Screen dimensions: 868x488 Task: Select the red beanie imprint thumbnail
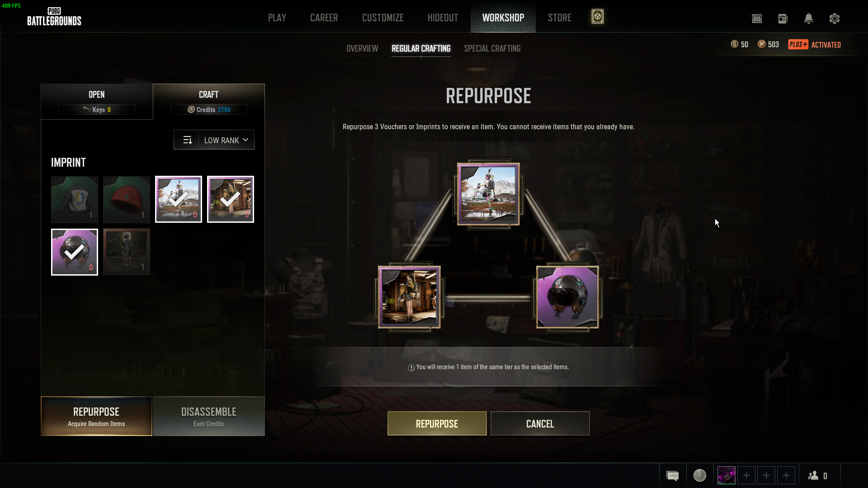(x=127, y=199)
